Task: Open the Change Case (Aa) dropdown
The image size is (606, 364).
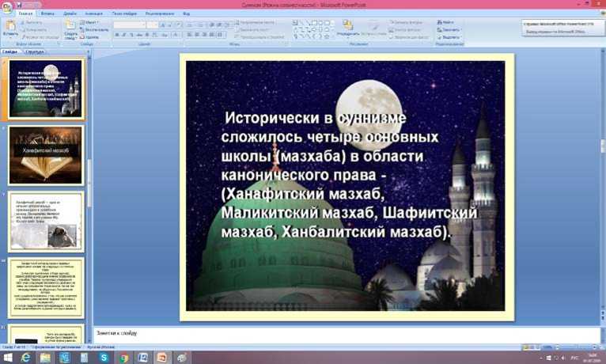Action: tap(165, 35)
